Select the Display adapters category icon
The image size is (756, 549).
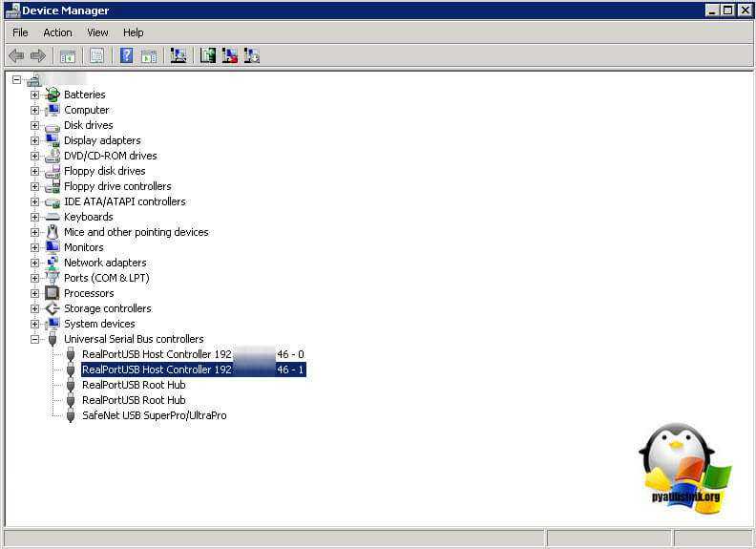pyautogui.click(x=52, y=140)
